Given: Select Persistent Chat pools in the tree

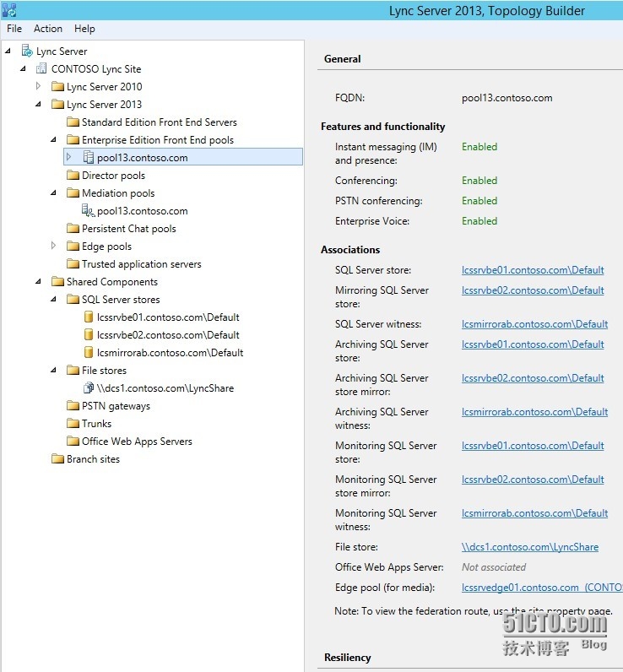Looking at the screenshot, I should 129,229.
